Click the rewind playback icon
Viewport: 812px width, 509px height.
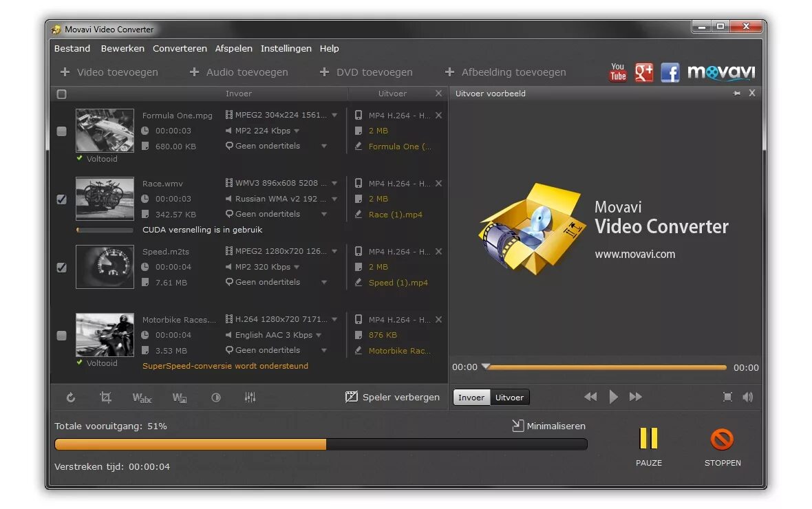[590, 397]
